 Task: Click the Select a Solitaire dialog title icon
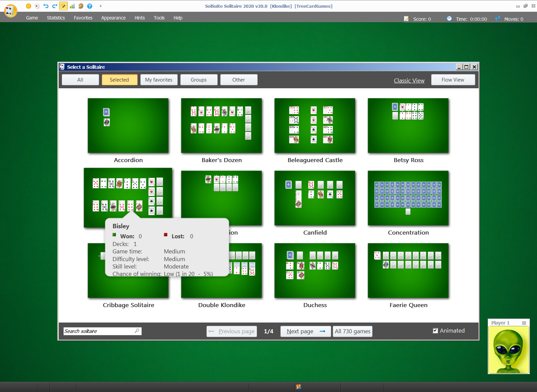62,67
